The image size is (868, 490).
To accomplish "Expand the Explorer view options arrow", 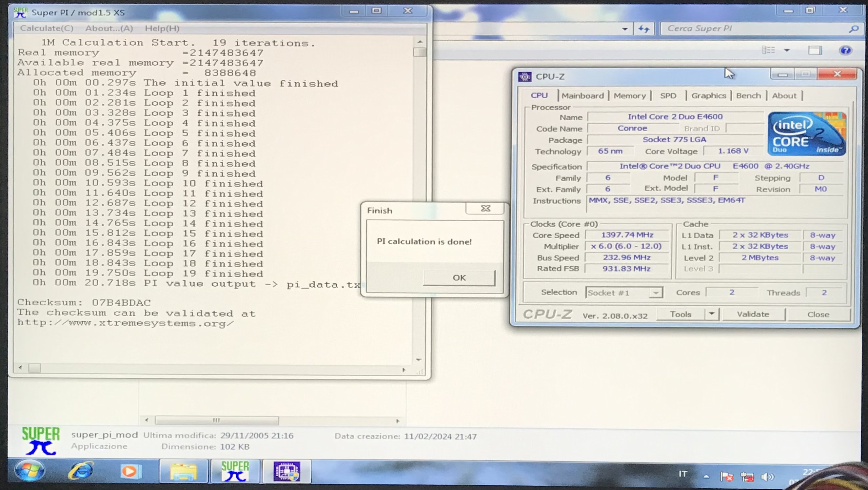I will coord(787,51).
